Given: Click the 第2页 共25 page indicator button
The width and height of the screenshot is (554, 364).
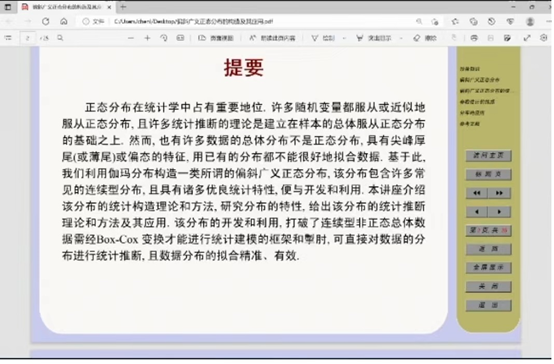Looking at the screenshot, I should 488,230.
